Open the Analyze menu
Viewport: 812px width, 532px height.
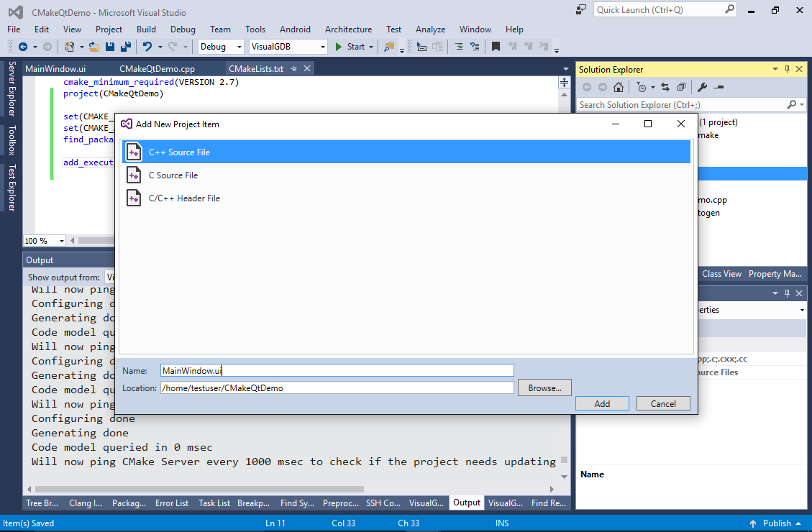[x=430, y=29]
